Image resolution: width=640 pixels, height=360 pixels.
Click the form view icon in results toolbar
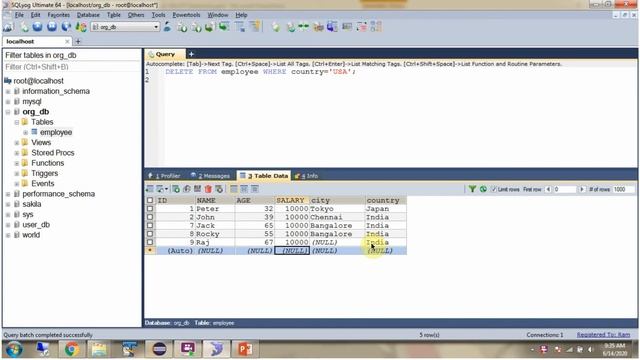[x=244, y=189]
